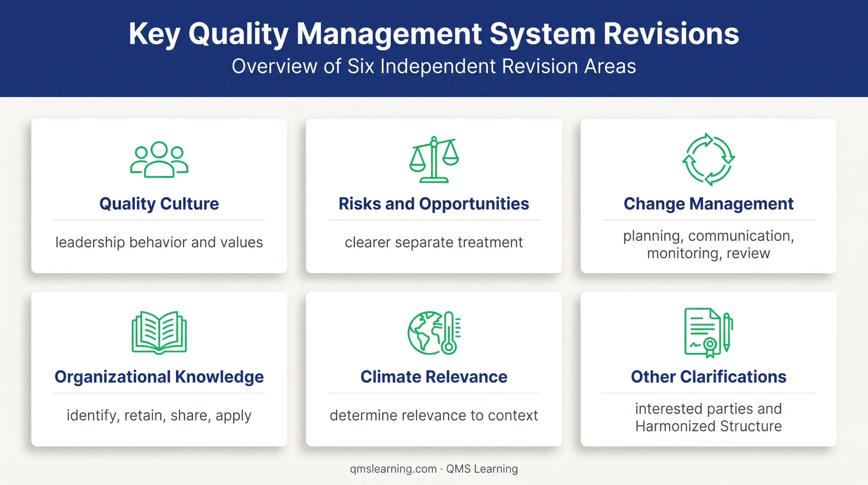Select the Other Clarifications heading
The height and width of the screenshot is (485, 868).
click(708, 377)
